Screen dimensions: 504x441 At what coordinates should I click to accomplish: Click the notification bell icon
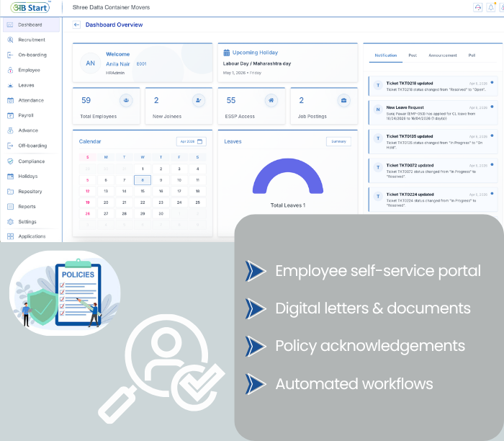click(x=490, y=6)
